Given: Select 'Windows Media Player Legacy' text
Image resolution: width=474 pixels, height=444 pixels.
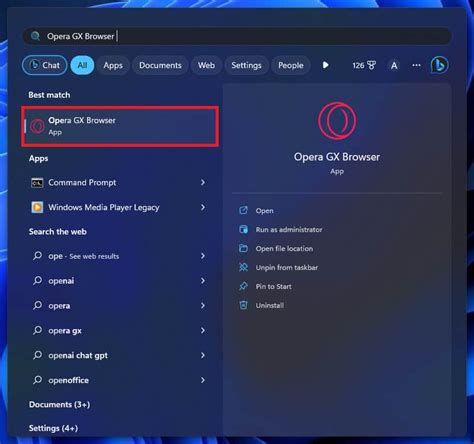Looking at the screenshot, I should click(104, 207).
